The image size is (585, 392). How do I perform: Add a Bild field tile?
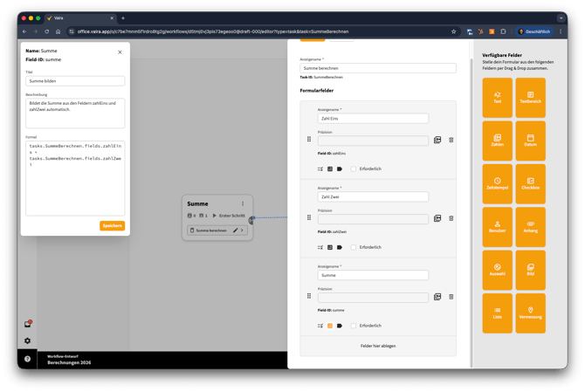pos(530,270)
